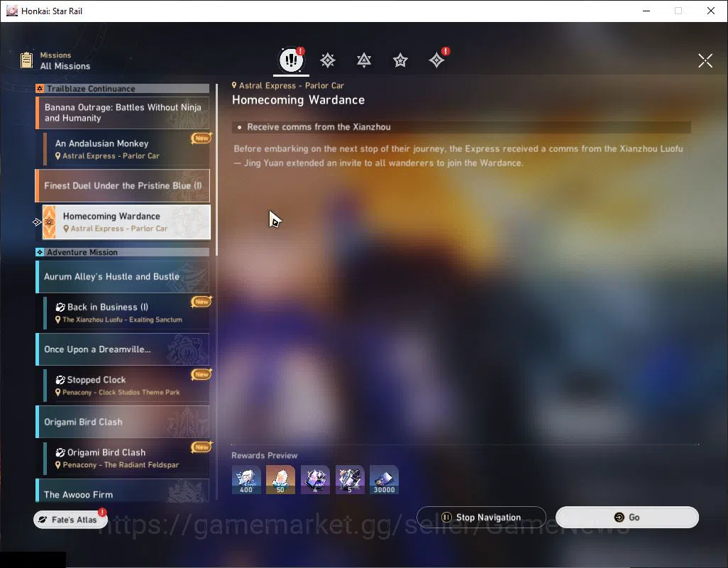Select the All Missions category tab icon
Screen dimensions: 728x568
(x=291, y=60)
